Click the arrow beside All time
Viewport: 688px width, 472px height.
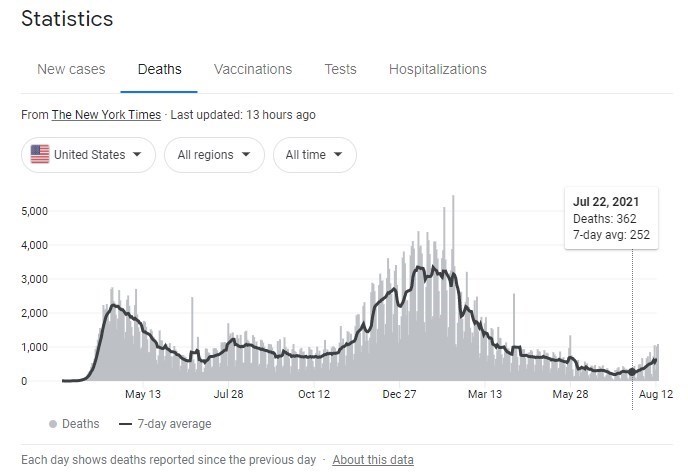tap(338, 154)
